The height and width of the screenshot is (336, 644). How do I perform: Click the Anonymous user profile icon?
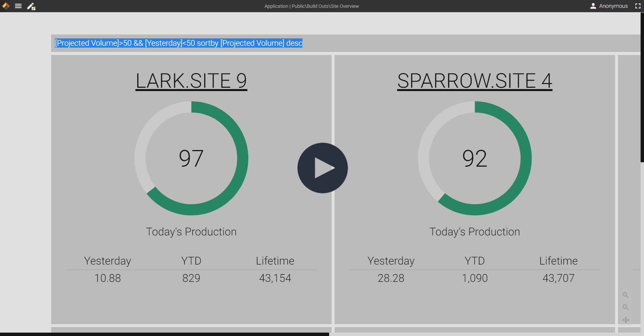(x=593, y=6)
